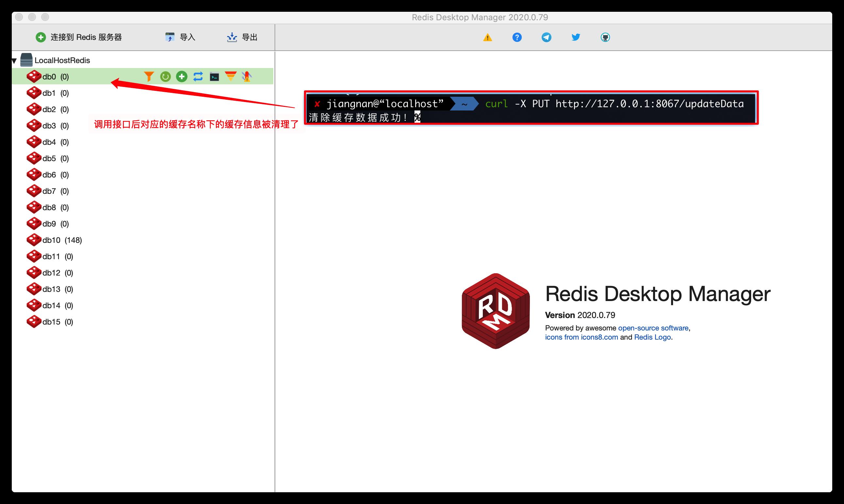Screen dimensions: 844x504
Task: Reload keys in db0 with the green refresh icon
Action: tap(165, 76)
